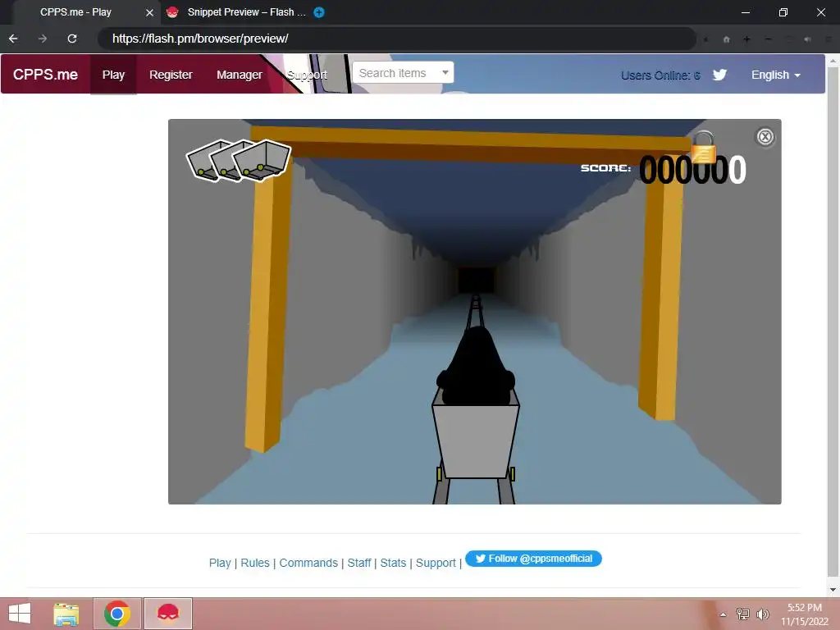Image resolution: width=840 pixels, height=630 pixels.
Task: Click the zoom in plus icon
Action: [x=746, y=39]
